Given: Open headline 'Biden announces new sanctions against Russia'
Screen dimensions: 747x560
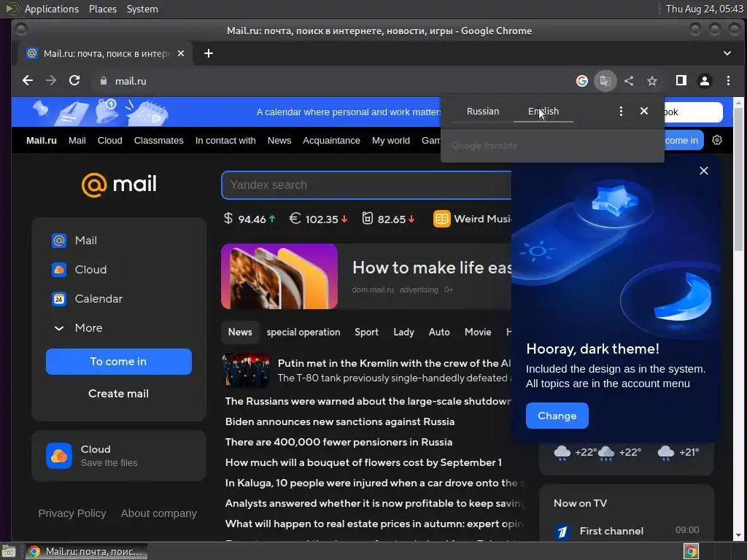Looking at the screenshot, I should tap(340, 421).
